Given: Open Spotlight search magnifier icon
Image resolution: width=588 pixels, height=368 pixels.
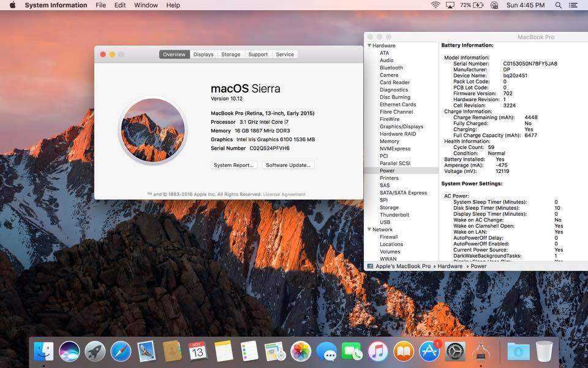Looking at the screenshot, I should (559, 6).
